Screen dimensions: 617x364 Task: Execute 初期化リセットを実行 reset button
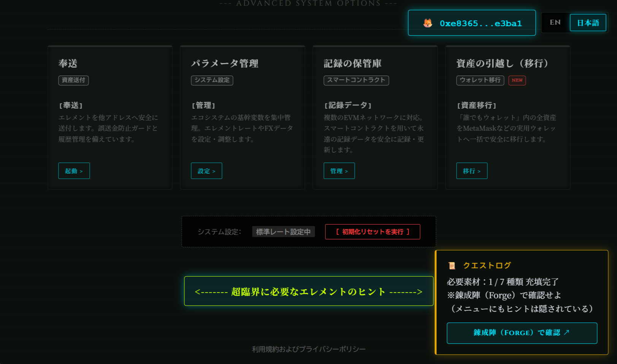click(373, 232)
